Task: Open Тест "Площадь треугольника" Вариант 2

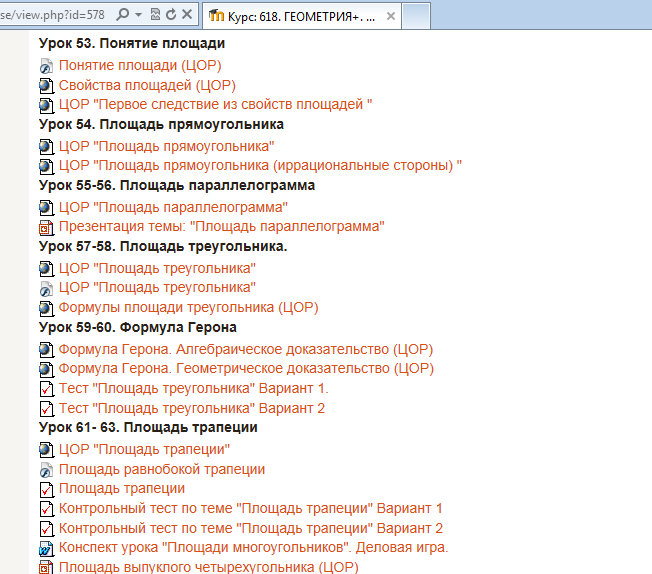Action: point(192,408)
